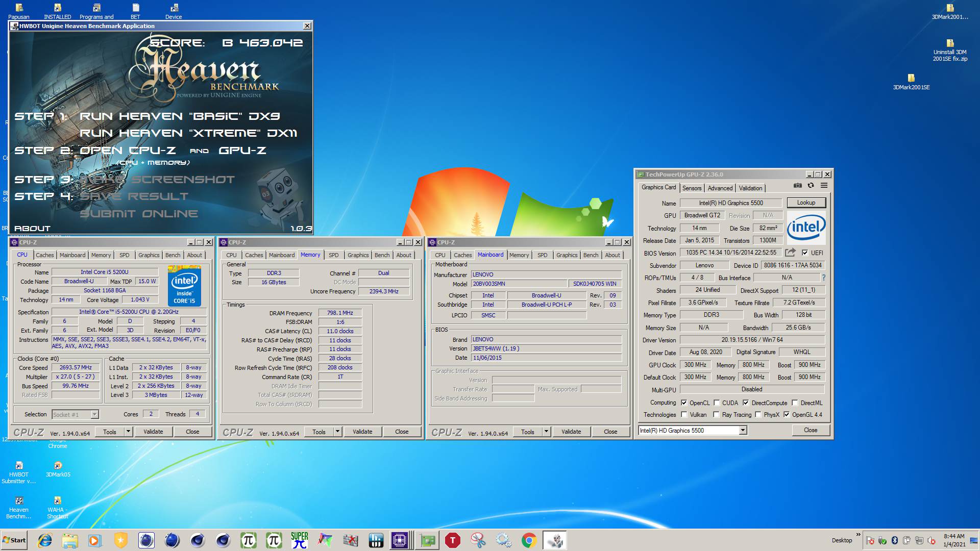Open the Caches tab in CPU-Z CPU window
This screenshot has height=551, width=980.
click(44, 255)
